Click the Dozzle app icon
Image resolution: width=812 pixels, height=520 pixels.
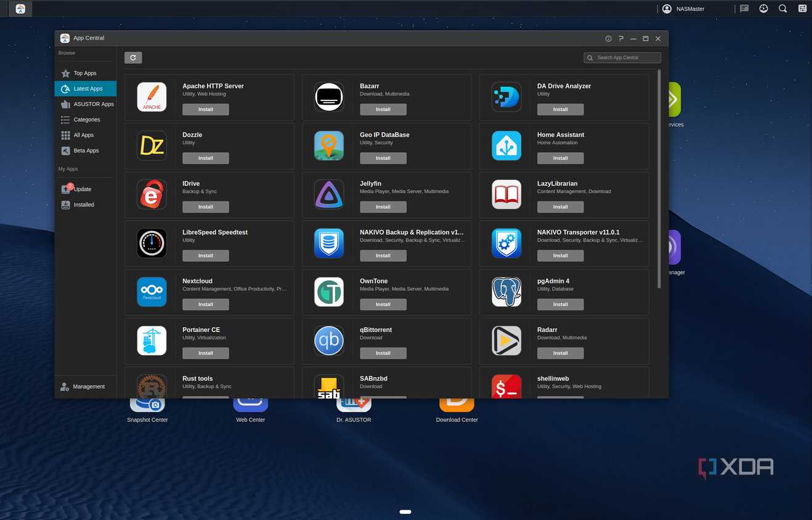152,145
